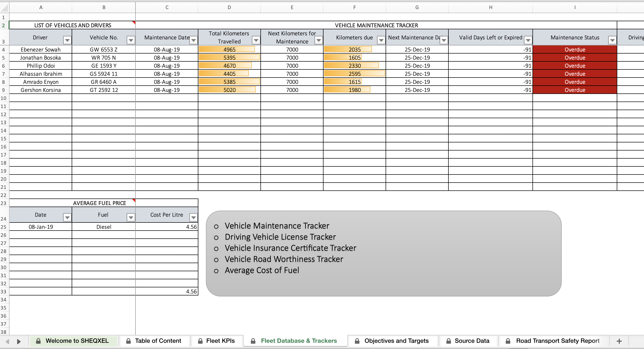The image size is (644, 349).
Task: Select Overdue status for Ebenezer Sowah
Action: (x=575, y=49)
